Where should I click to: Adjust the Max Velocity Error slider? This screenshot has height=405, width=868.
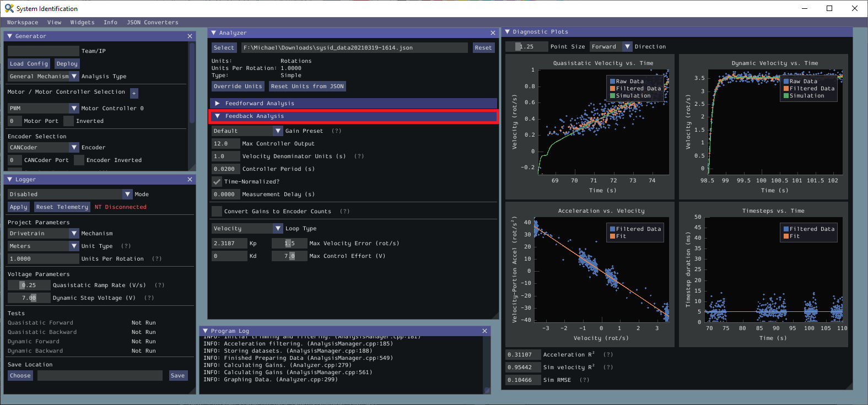pyautogui.click(x=289, y=244)
